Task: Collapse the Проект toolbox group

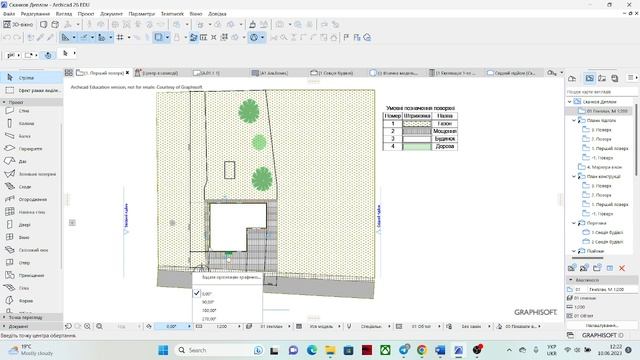Action: 4,102
